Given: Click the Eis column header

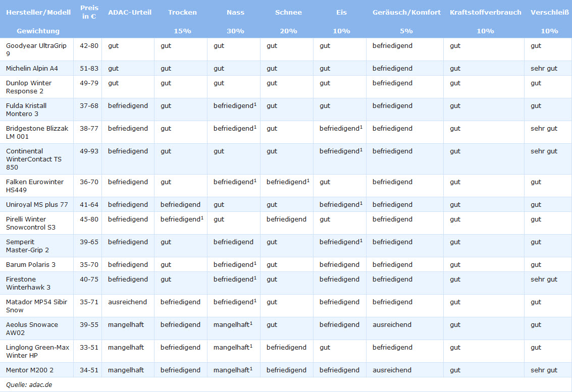Looking at the screenshot, I should coord(341,12).
